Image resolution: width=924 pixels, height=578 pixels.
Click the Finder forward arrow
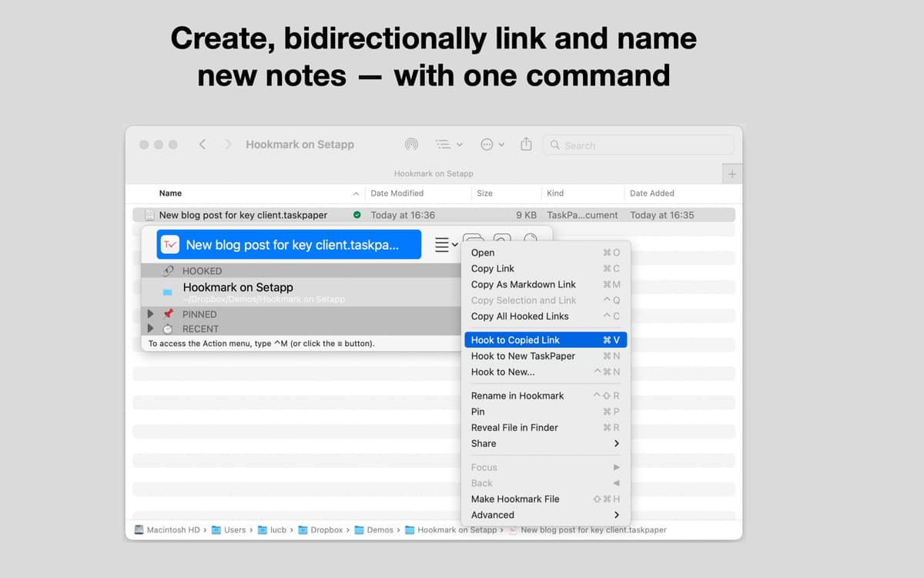click(228, 144)
